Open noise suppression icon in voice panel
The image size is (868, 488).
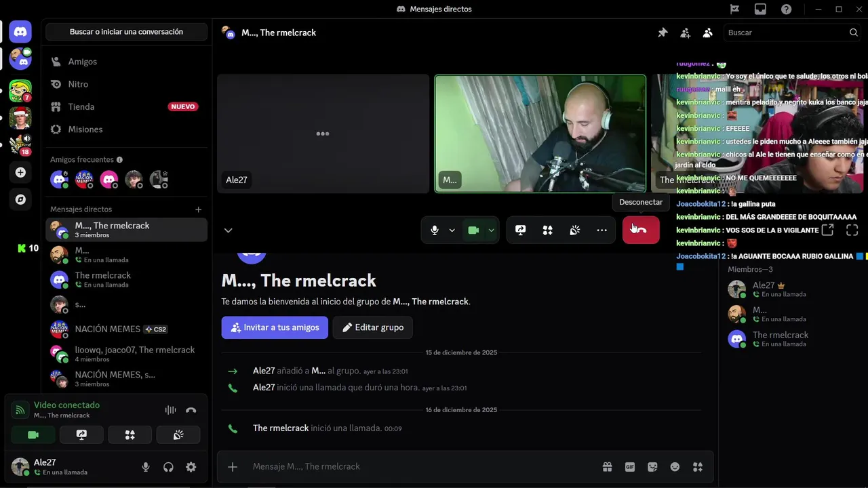(170, 410)
